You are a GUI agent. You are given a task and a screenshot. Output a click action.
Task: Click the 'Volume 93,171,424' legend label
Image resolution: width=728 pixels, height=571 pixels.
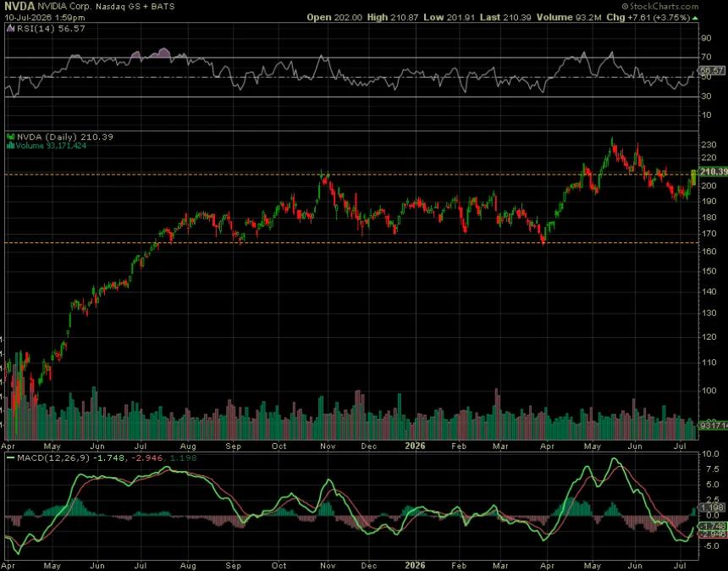[x=51, y=146]
